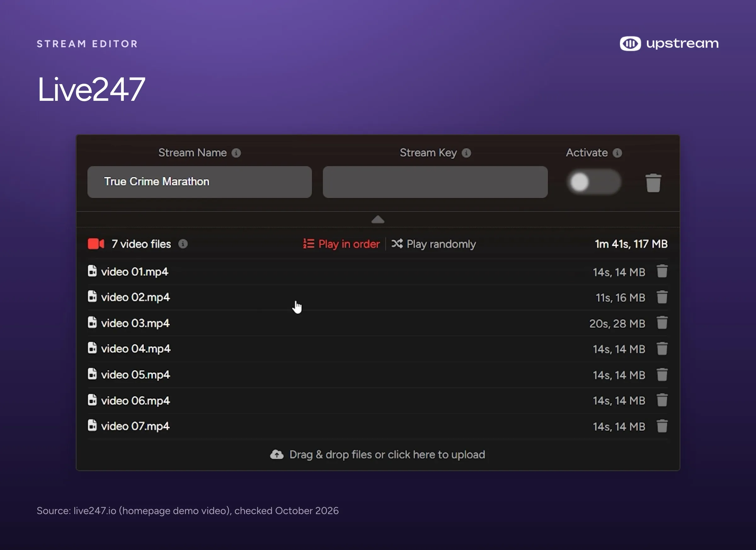Delete video 02.mp4 with its trash icon
This screenshot has width=756, height=550.
[x=662, y=297]
